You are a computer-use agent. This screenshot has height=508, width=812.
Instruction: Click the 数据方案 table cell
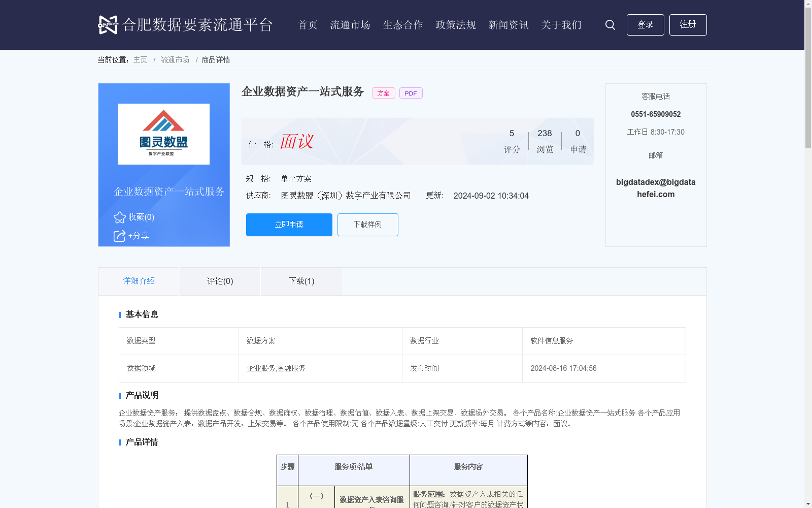coord(320,341)
